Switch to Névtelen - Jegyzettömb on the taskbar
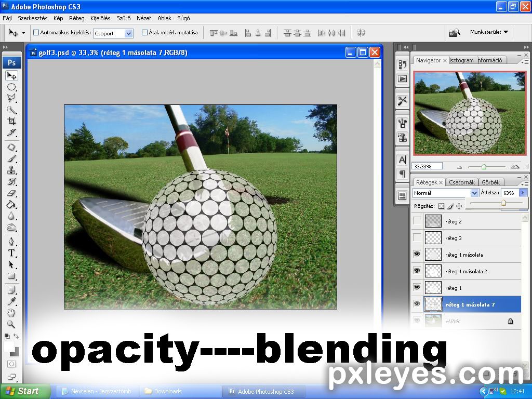 [x=97, y=391]
